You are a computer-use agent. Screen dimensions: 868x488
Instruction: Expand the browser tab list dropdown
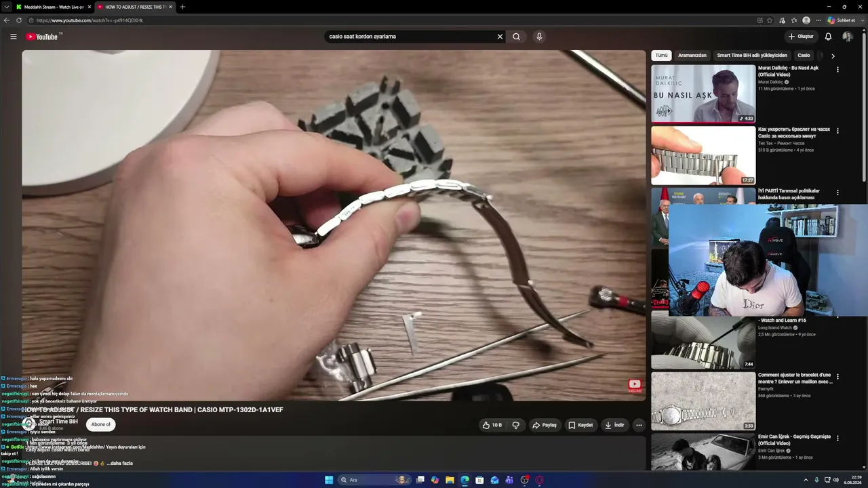[x=6, y=7]
